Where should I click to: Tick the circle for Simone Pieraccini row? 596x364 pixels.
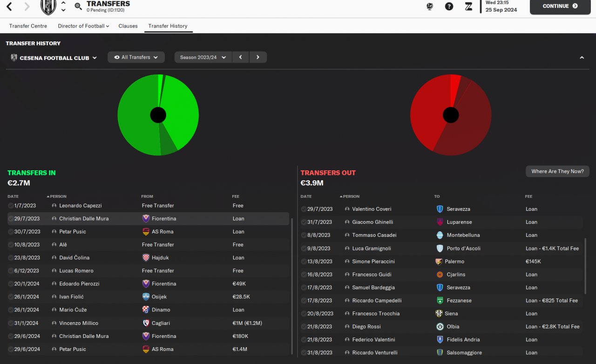pos(304,262)
